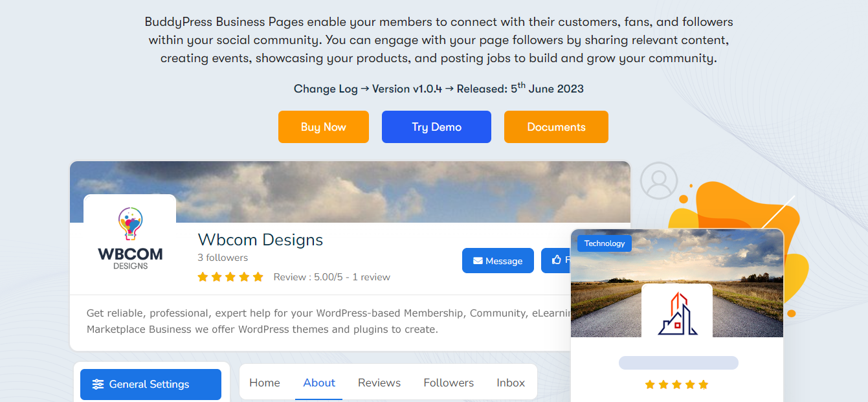Open the Documents button
The width and height of the screenshot is (868, 402).
[x=556, y=127]
